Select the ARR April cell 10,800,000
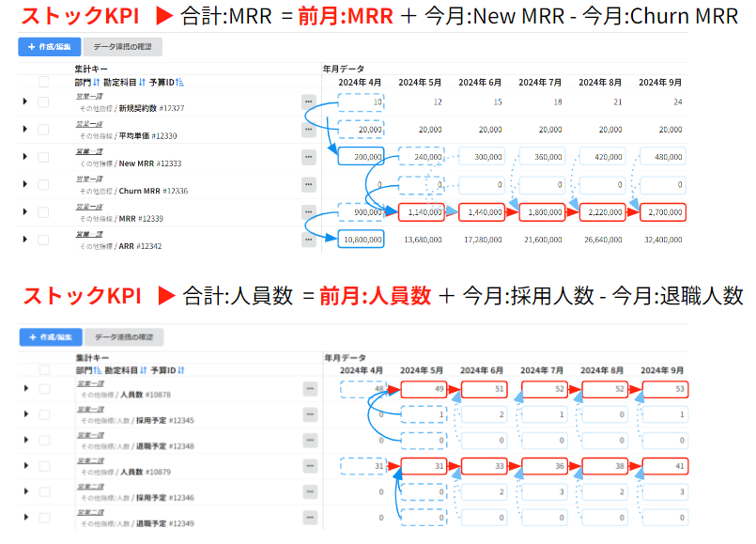 click(362, 240)
